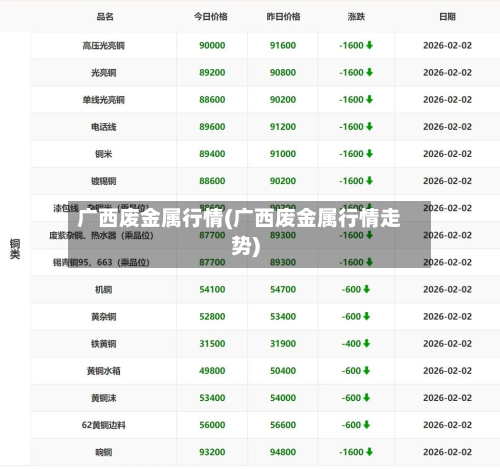Click yesterday's price 31900
500x469 pixels.
coord(283,344)
